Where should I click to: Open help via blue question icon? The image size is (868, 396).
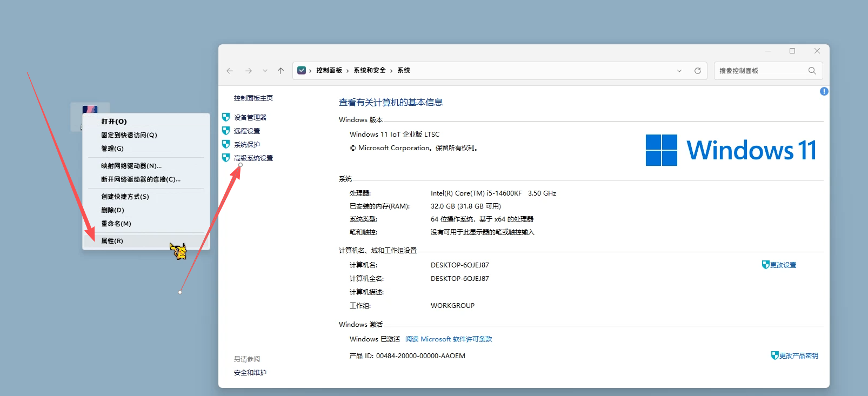click(x=824, y=91)
